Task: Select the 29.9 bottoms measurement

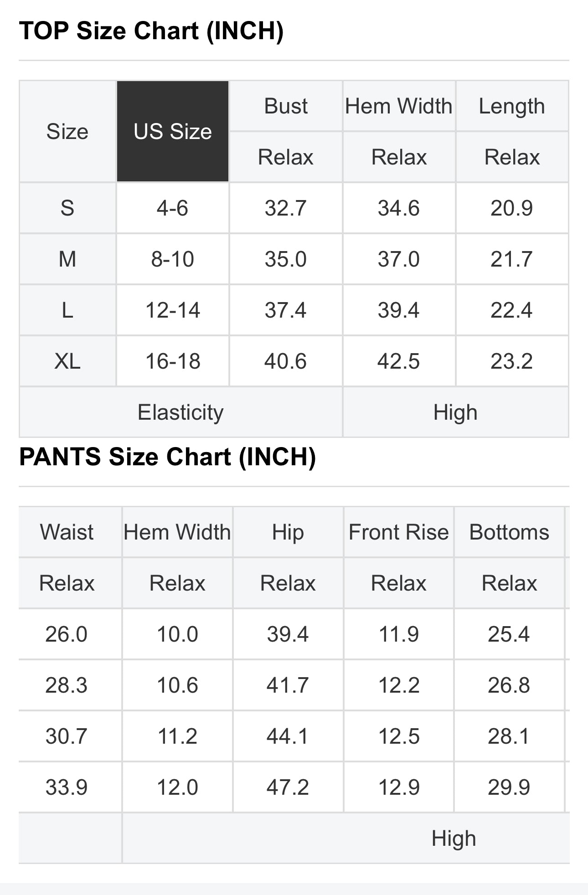Action: coord(509,787)
